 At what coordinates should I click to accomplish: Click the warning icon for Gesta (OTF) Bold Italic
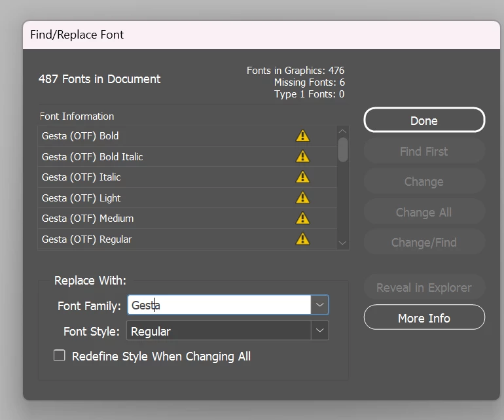[x=302, y=156]
